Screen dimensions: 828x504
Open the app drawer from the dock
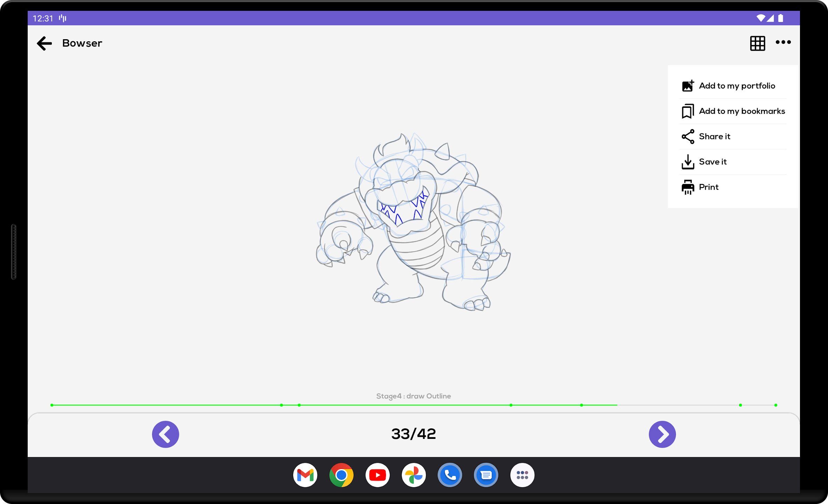(522, 475)
